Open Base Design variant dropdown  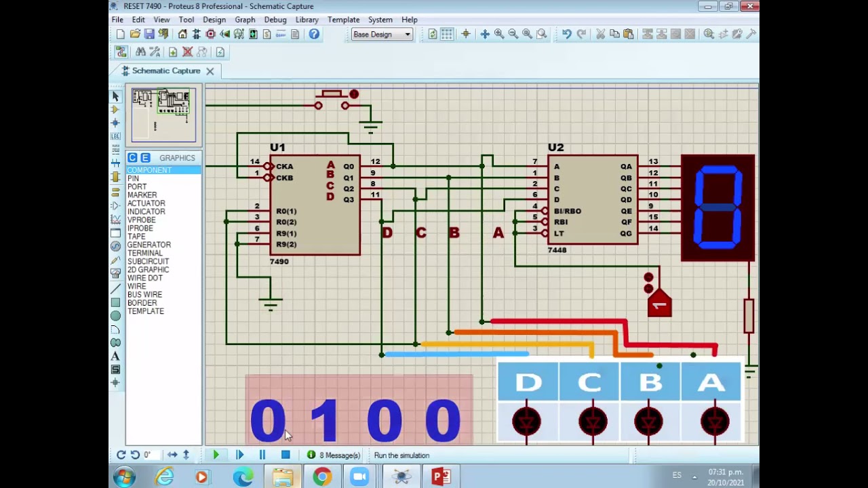pos(382,35)
